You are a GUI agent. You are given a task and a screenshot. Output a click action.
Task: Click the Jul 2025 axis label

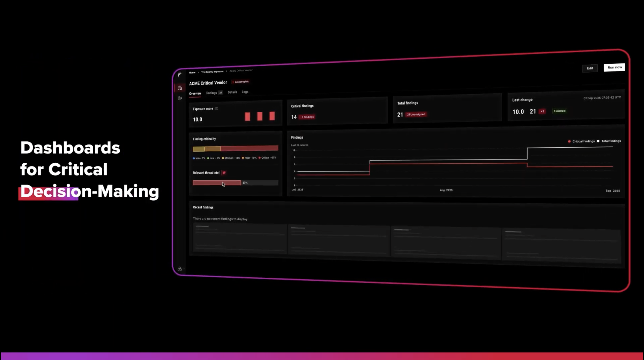click(x=297, y=190)
